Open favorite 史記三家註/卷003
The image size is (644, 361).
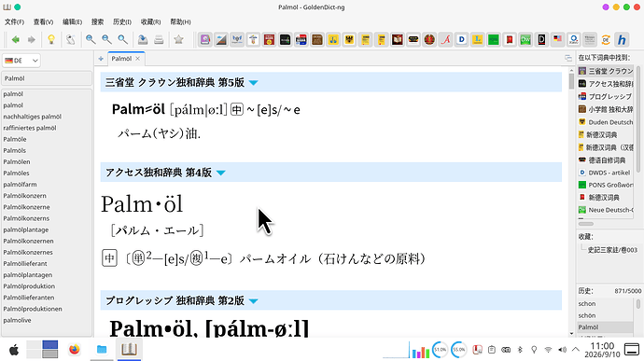(x=612, y=250)
